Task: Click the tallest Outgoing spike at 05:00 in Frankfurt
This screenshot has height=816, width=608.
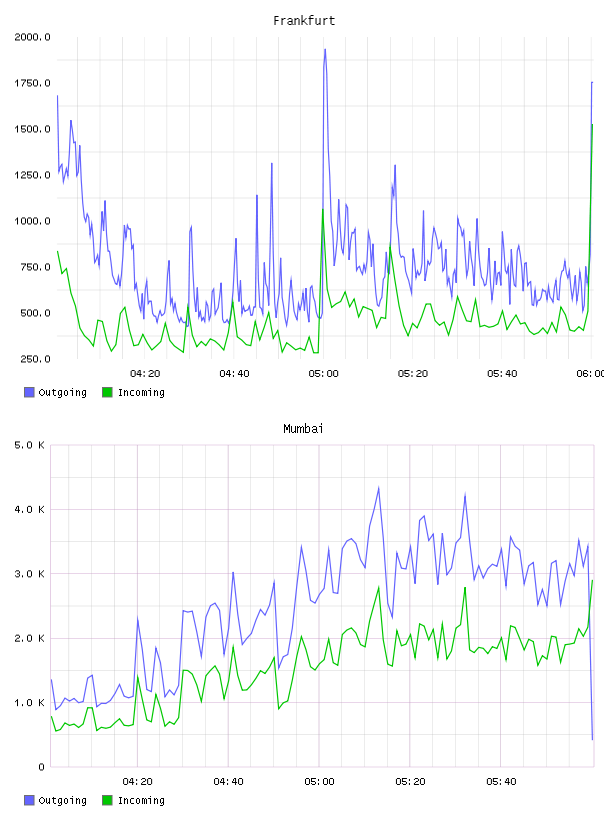Action: 325,52
